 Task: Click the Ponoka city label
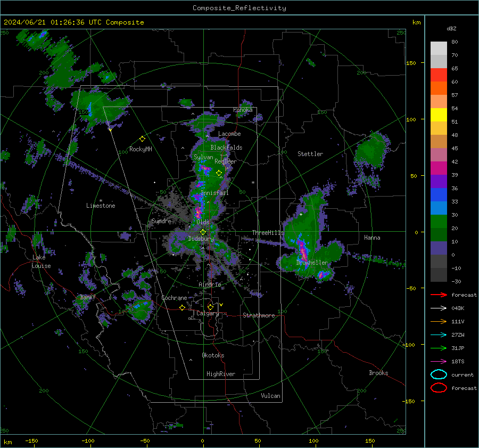[x=243, y=110]
